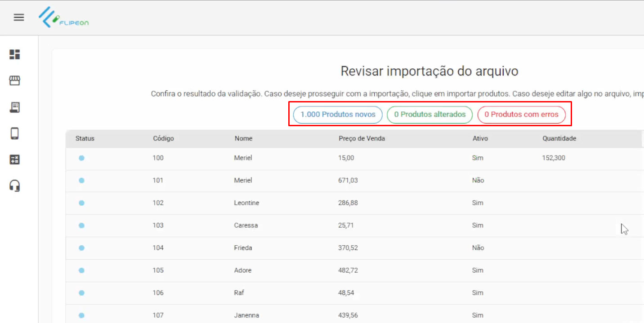Image resolution: width=644 pixels, height=323 pixels.
Task: Select the row named Caressa
Action: click(246, 226)
